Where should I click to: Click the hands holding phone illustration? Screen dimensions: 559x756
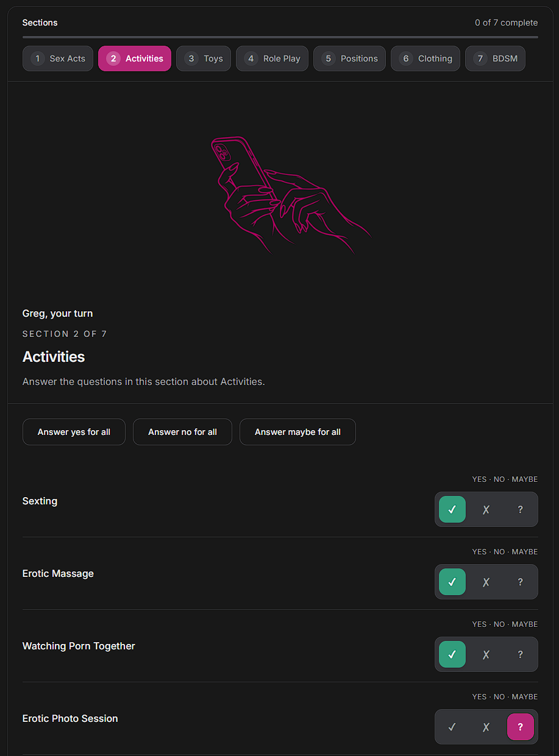pyautogui.click(x=291, y=194)
